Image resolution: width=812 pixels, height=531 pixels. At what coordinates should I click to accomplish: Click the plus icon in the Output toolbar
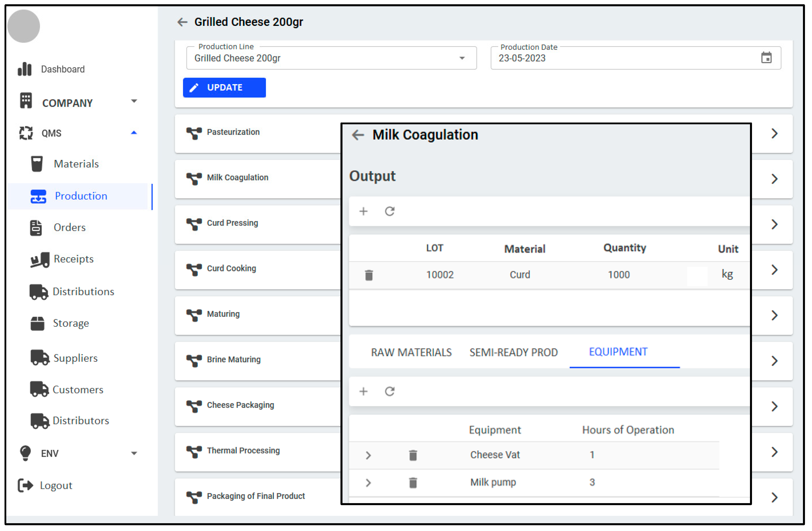pos(363,211)
